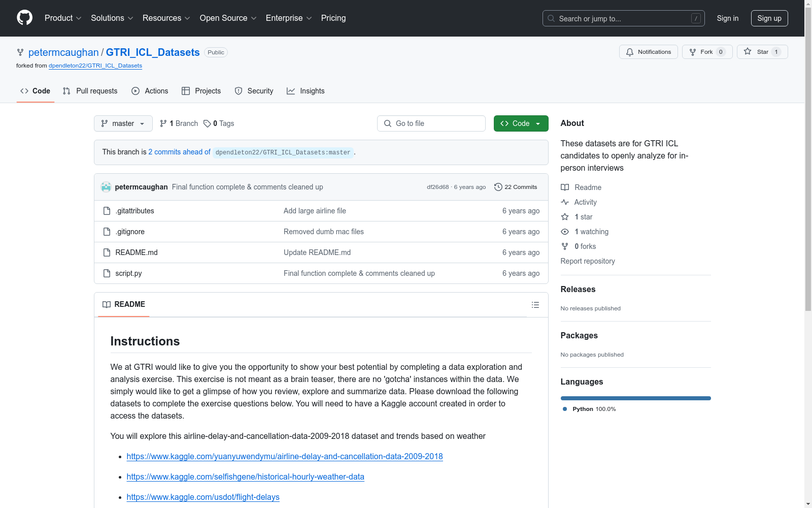Expand the Open Source menu
812x508 pixels.
228,18
